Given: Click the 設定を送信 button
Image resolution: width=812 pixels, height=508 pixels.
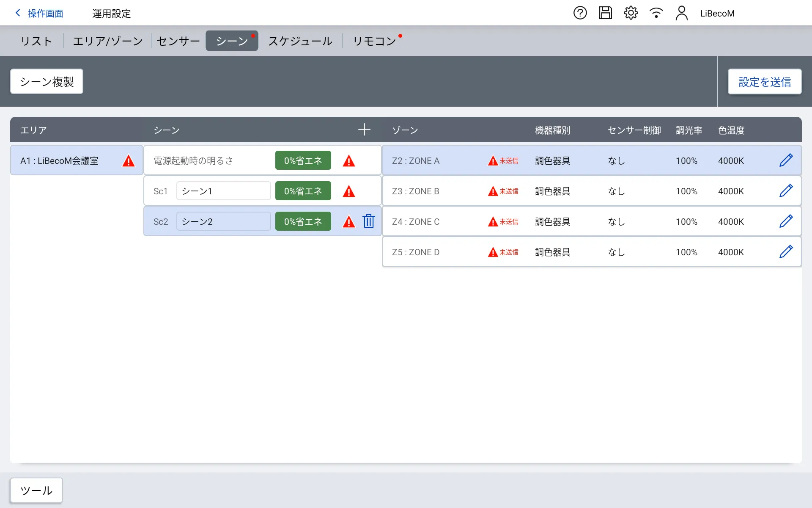Looking at the screenshot, I should [764, 82].
